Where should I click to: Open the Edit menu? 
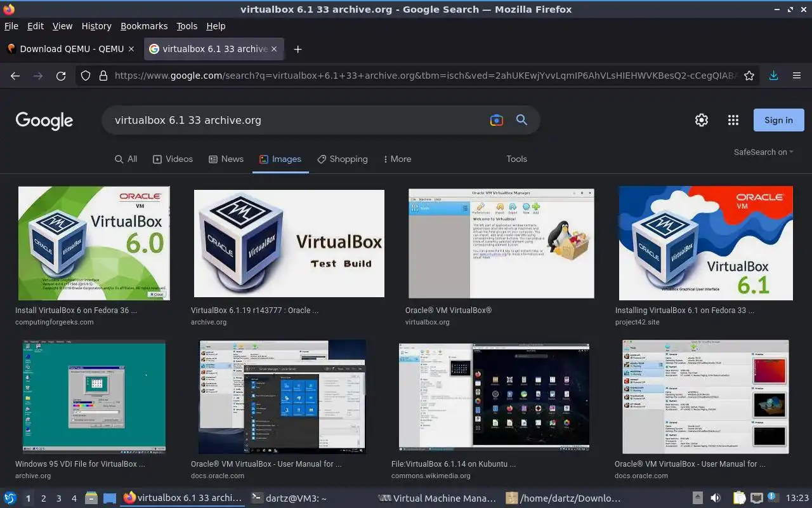(36, 26)
